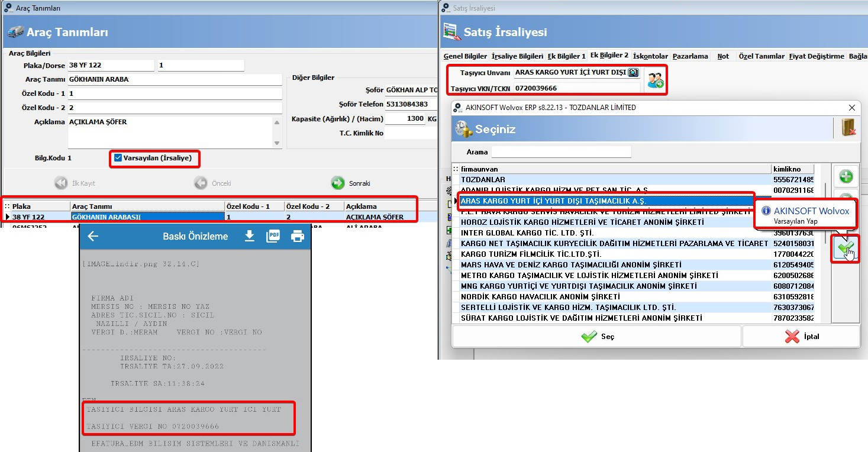Viewport: 868px width, 452px height.
Task: Go back in Baskı Önizleme preview
Action: (x=92, y=237)
